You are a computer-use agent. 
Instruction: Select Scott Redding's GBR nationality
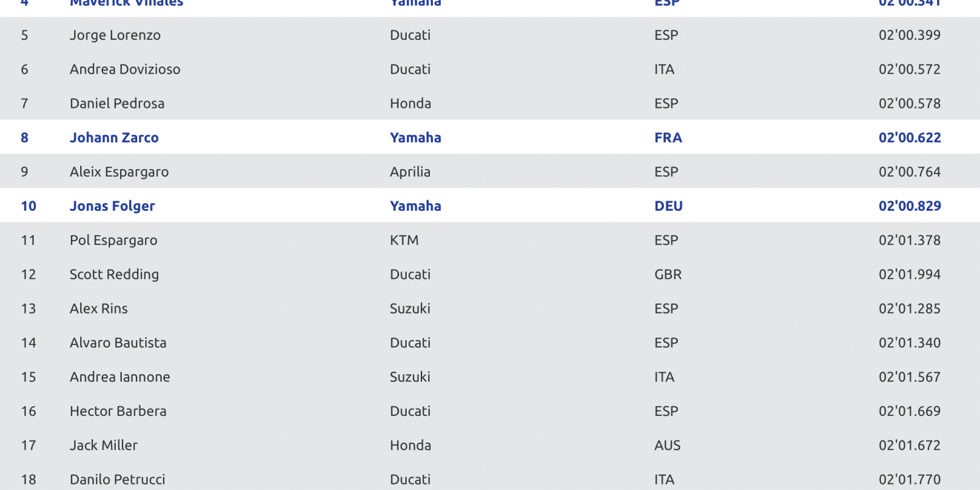tap(668, 274)
